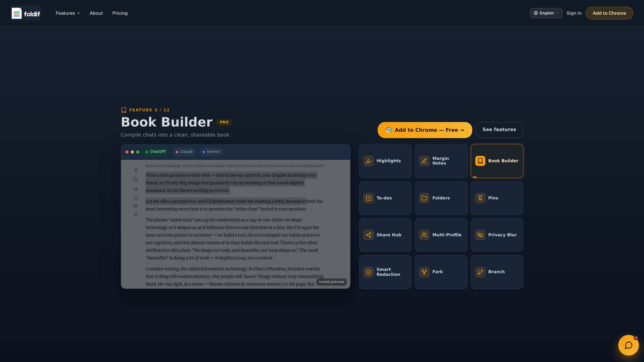
Task: Go to the About page
Action: click(96, 13)
